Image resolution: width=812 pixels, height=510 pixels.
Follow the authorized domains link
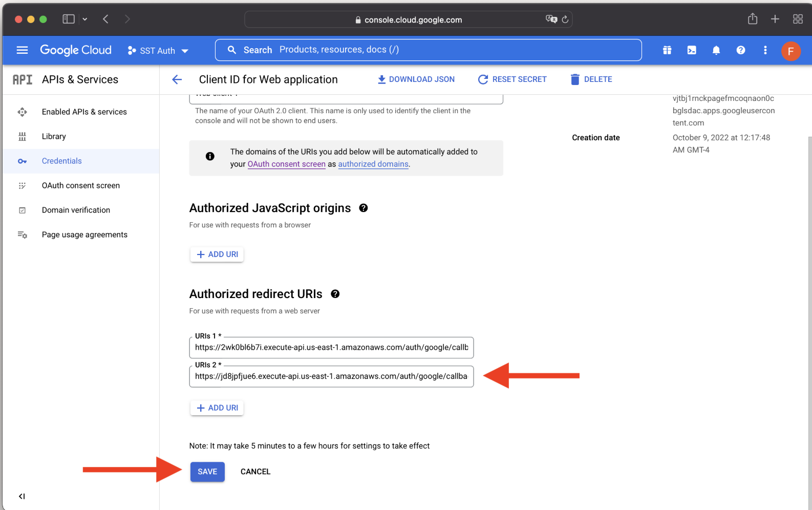coord(373,164)
